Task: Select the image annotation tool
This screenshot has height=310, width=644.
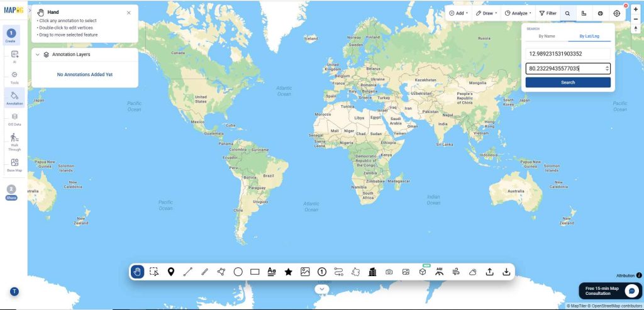Action: (305, 272)
